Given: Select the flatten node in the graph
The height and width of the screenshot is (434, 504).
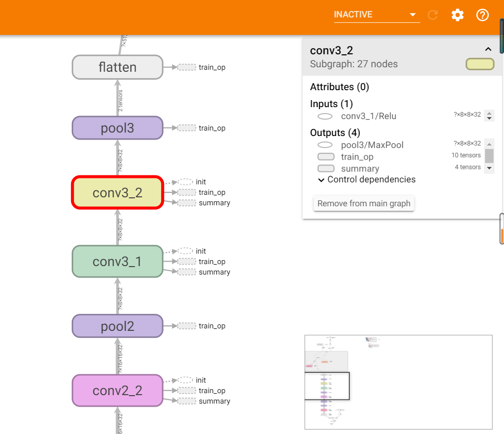Looking at the screenshot, I should [118, 67].
